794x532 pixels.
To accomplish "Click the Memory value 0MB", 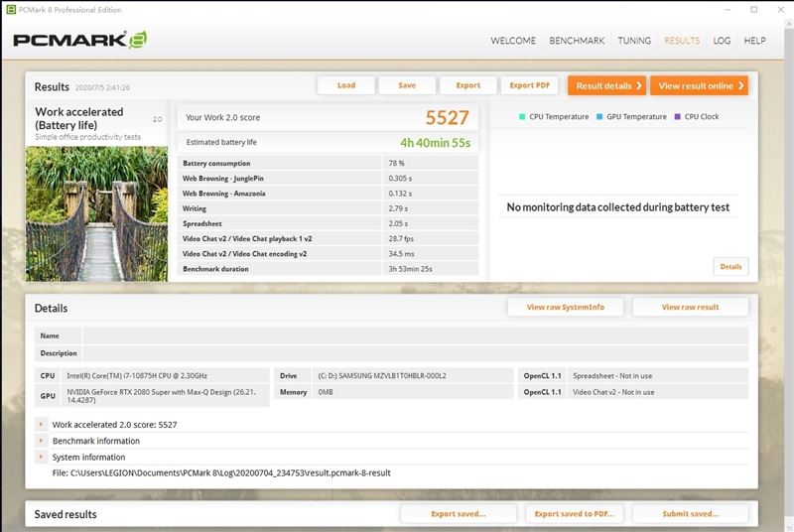I will [326, 392].
